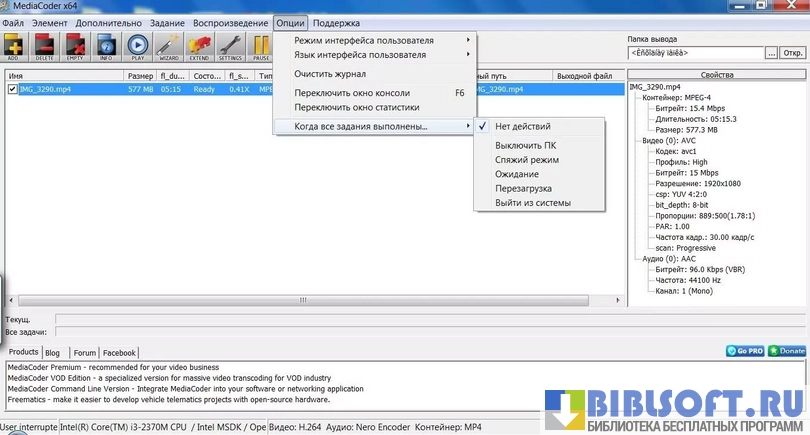The image size is (810, 435).
Task: Open file INFO from the toolbar
Action: coord(106,46)
